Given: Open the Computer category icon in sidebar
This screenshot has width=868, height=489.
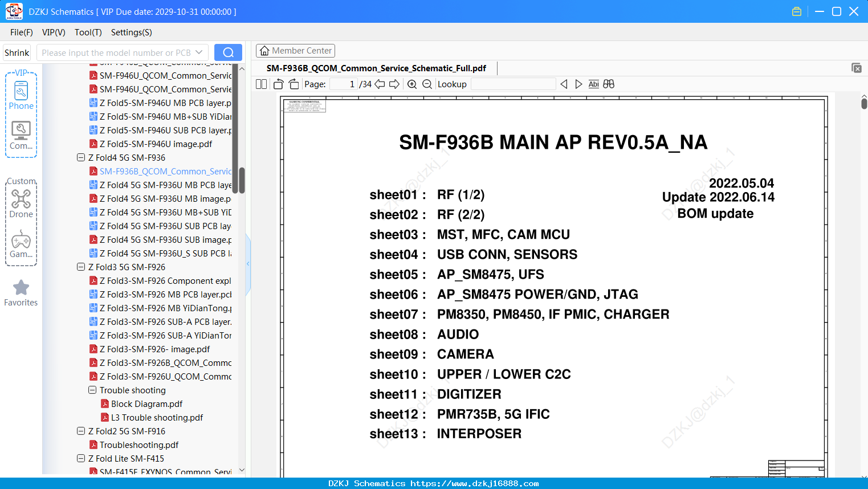Looking at the screenshot, I should pos(21,135).
